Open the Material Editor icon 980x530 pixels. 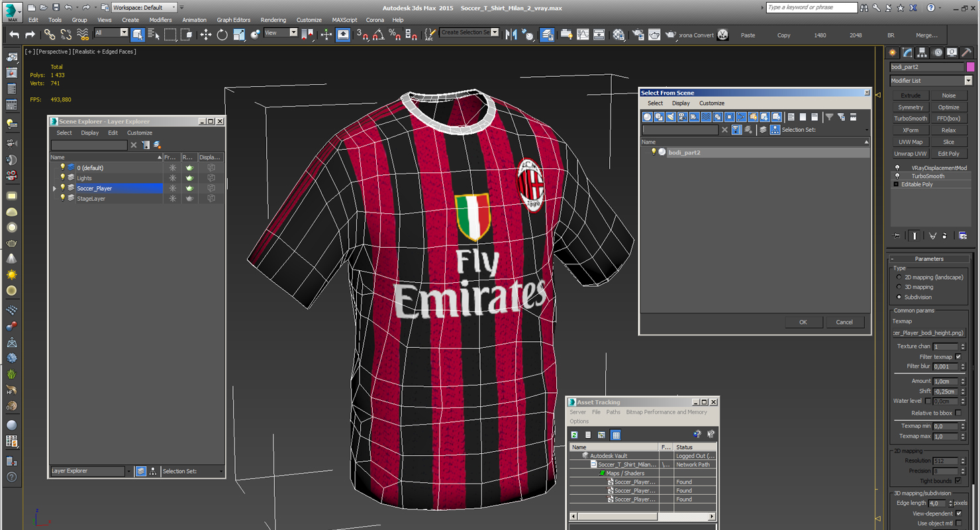tap(618, 34)
